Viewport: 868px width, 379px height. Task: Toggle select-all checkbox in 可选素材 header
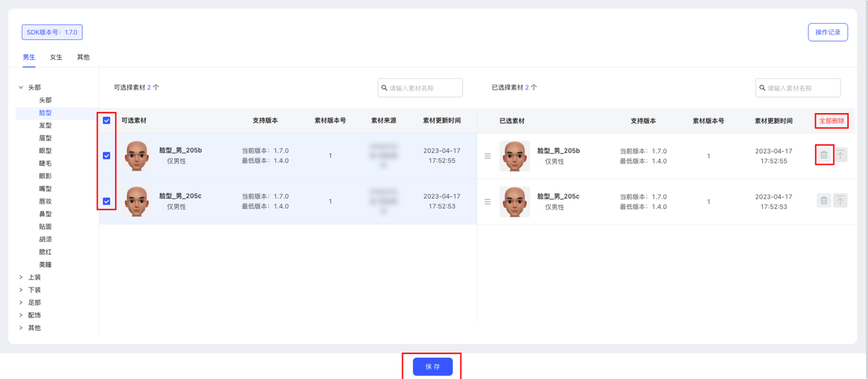pos(106,121)
